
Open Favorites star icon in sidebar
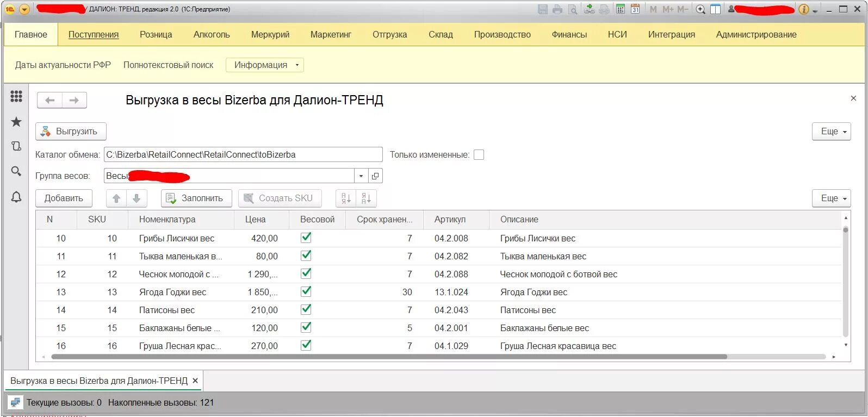point(16,122)
